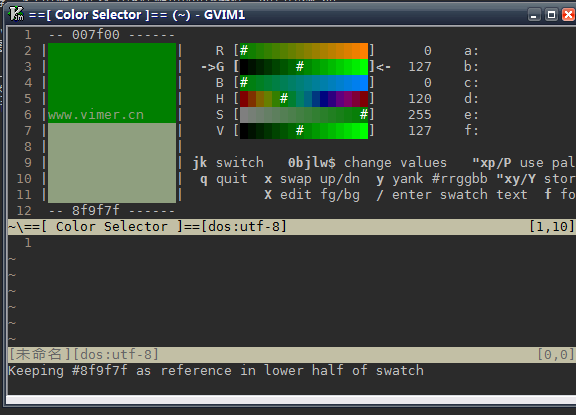Click the B blue channel slider bar

[x=304, y=83]
